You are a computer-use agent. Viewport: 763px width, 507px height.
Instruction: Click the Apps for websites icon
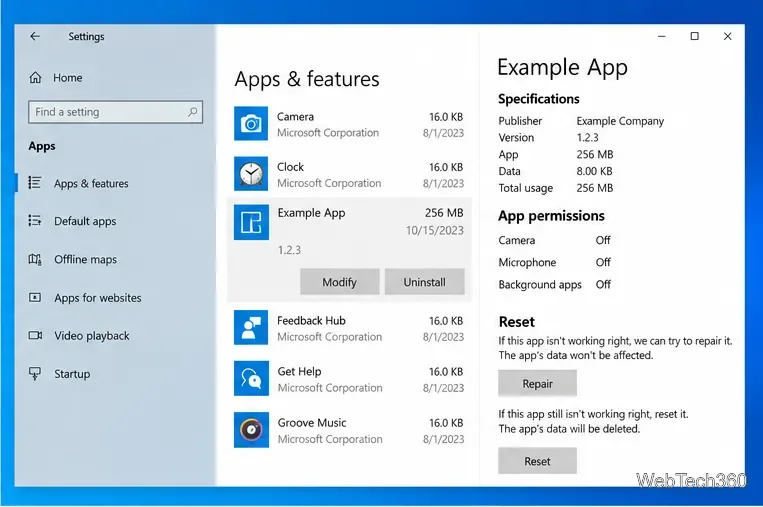coord(35,297)
